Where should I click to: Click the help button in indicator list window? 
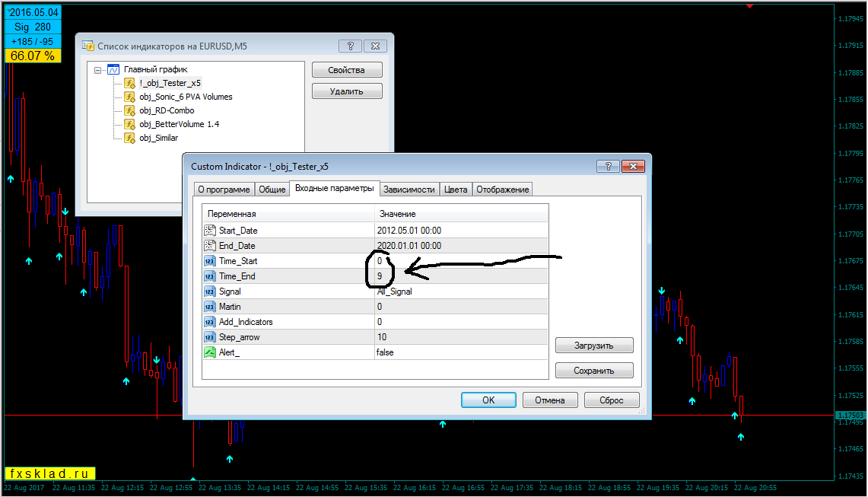351,46
